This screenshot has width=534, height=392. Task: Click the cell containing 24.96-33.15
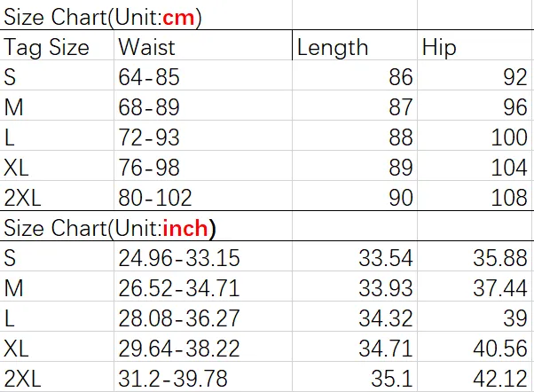203,256
